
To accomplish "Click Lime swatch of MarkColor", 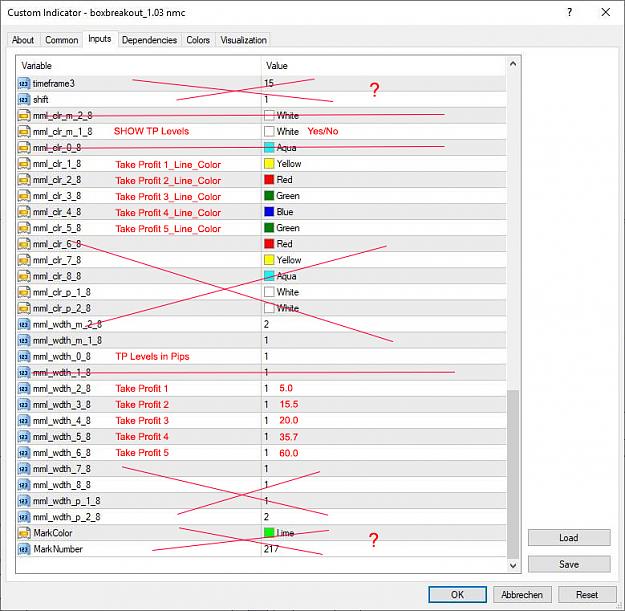I will (269, 533).
